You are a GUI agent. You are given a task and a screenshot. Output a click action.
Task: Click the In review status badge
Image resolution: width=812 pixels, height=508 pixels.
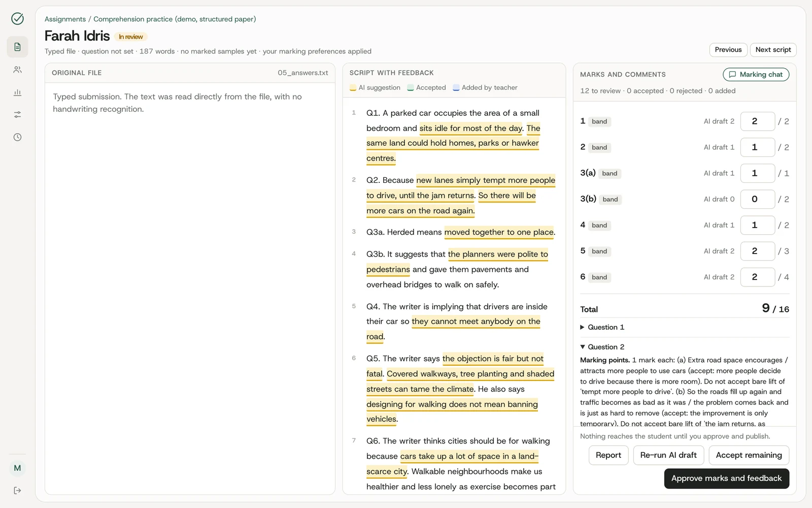pyautogui.click(x=131, y=37)
